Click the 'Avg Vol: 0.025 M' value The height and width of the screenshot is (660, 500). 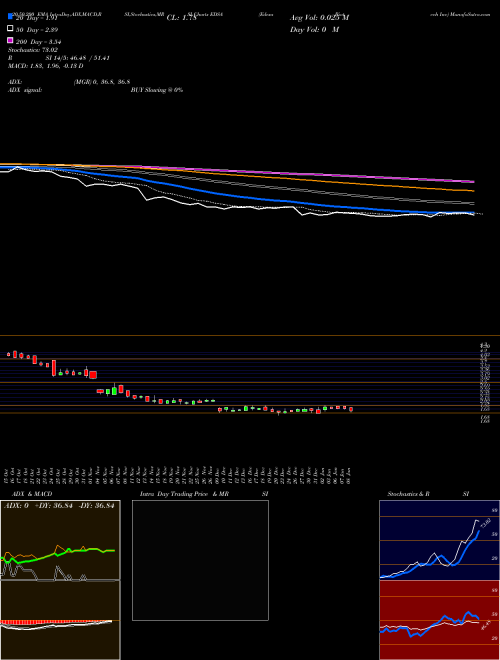coord(319,18)
